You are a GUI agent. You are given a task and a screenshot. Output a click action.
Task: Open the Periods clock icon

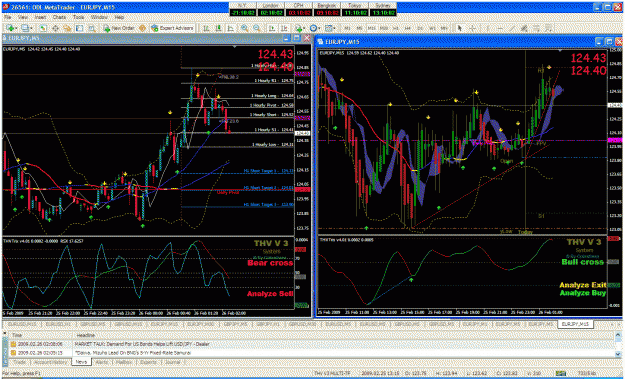pos(314,28)
